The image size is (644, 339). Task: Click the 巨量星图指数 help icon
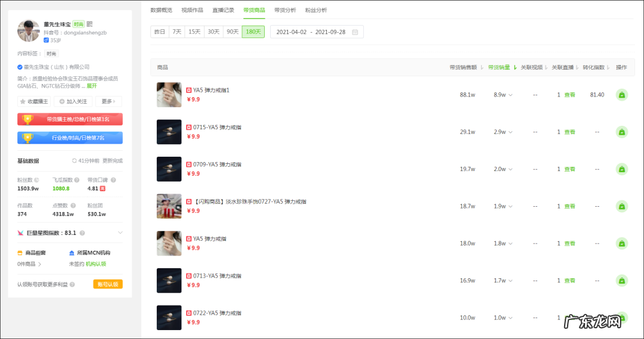(82, 233)
